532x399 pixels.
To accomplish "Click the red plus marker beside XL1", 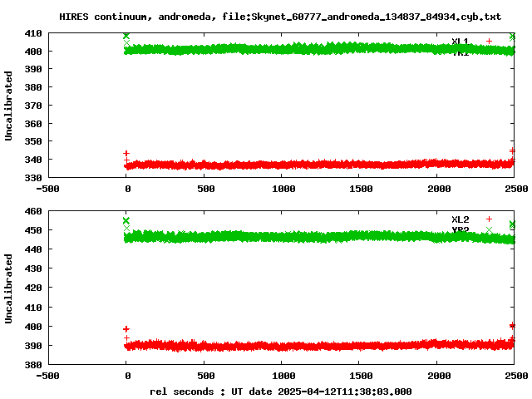I will click(489, 41).
